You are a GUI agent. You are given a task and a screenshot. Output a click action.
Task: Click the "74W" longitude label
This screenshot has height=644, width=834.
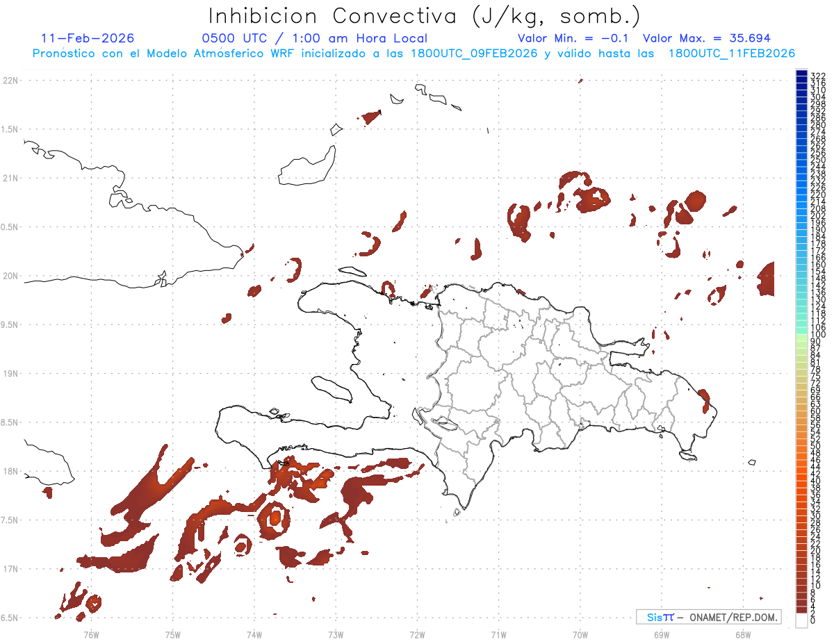click(x=254, y=635)
